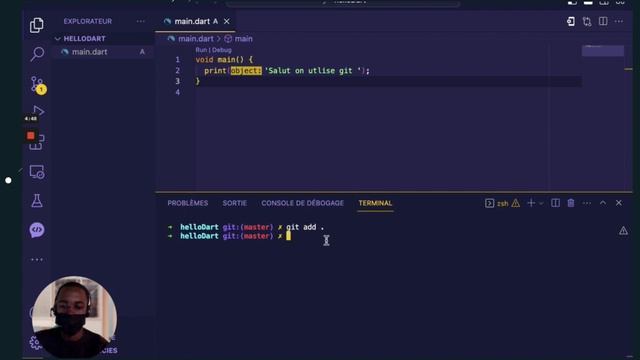Click the Run code lens link
640x360 pixels.
[x=201, y=50]
